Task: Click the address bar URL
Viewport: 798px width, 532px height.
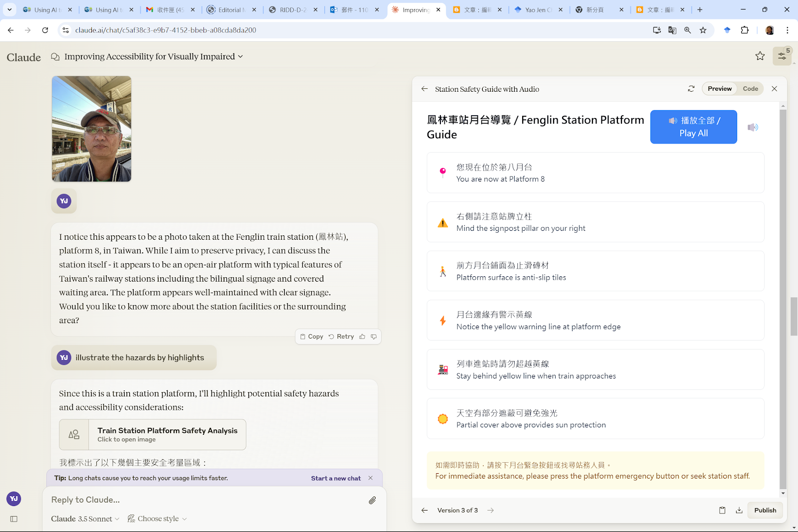Action: point(166,30)
